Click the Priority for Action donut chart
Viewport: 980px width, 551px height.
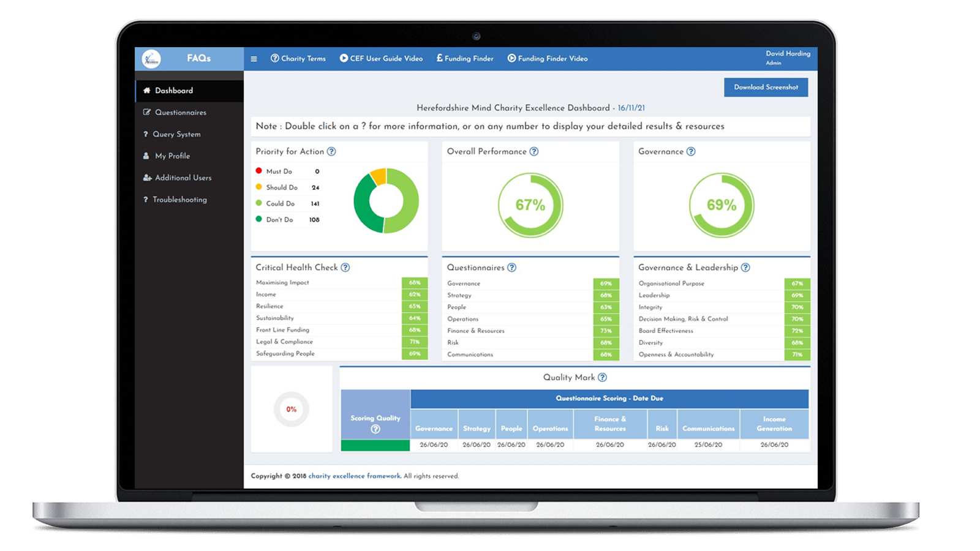(x=386, y=201)
